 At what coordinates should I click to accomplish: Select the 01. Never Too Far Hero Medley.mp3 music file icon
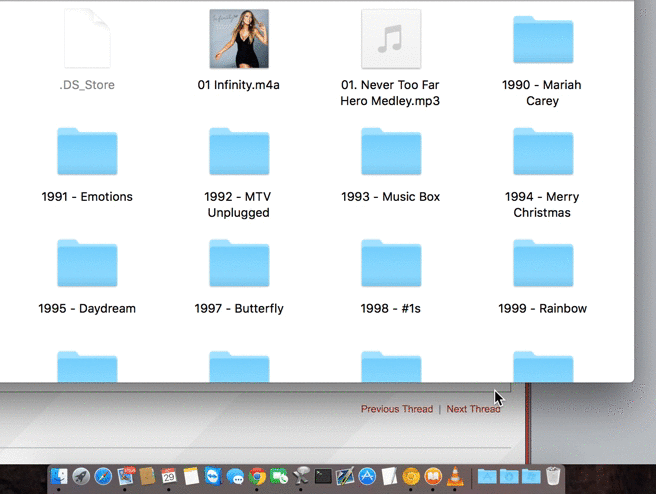coord(391,38)
